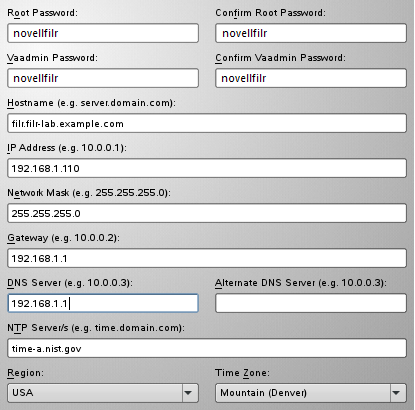Open the Time Zone dropdown Mountain (Denver)
Viewport: 415px width, 410px height.
click(x=311, y=393)
